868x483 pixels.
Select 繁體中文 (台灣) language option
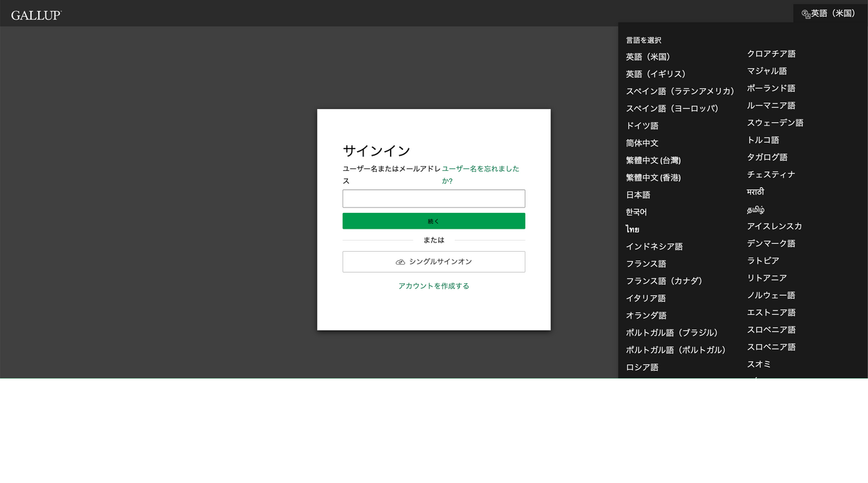(x=654, y=160)
